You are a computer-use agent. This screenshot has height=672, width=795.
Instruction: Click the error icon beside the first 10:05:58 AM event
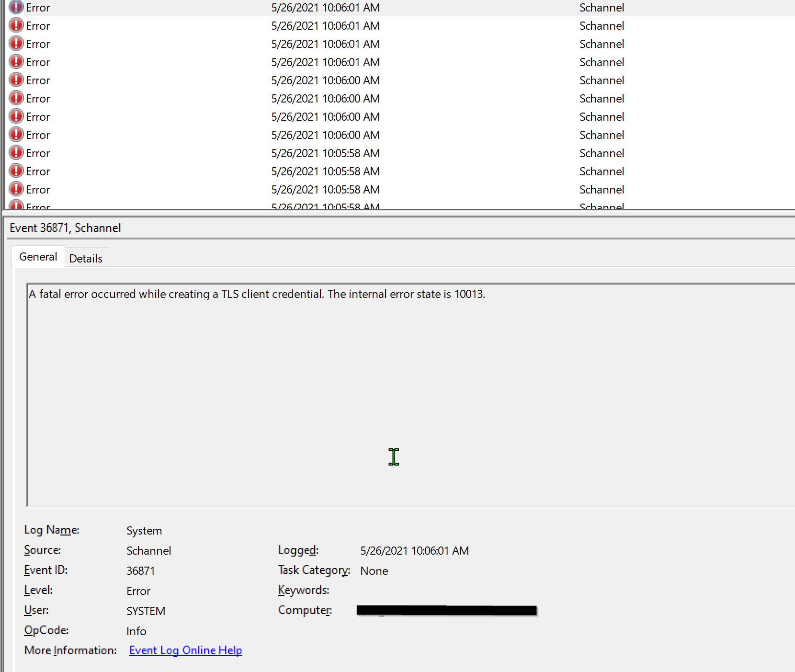pos(16,153)
